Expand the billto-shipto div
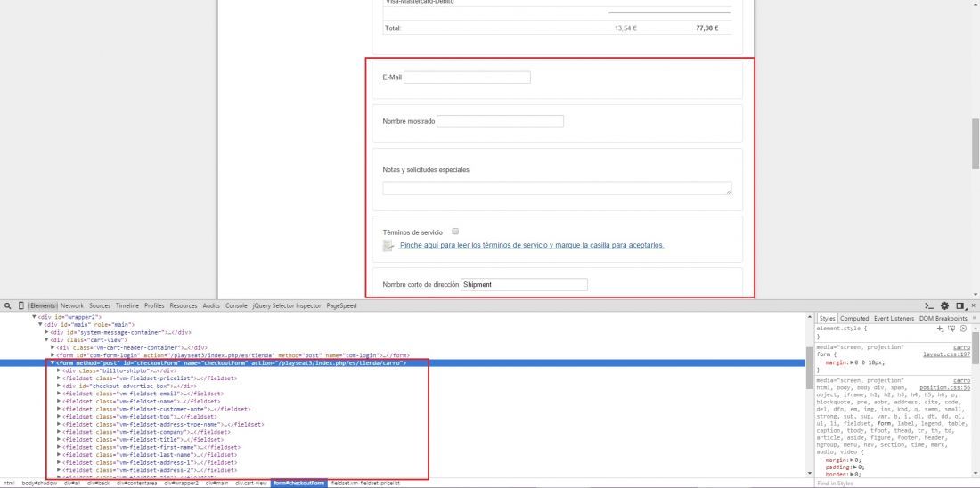The image size is (980, 488). pos(60,370)
